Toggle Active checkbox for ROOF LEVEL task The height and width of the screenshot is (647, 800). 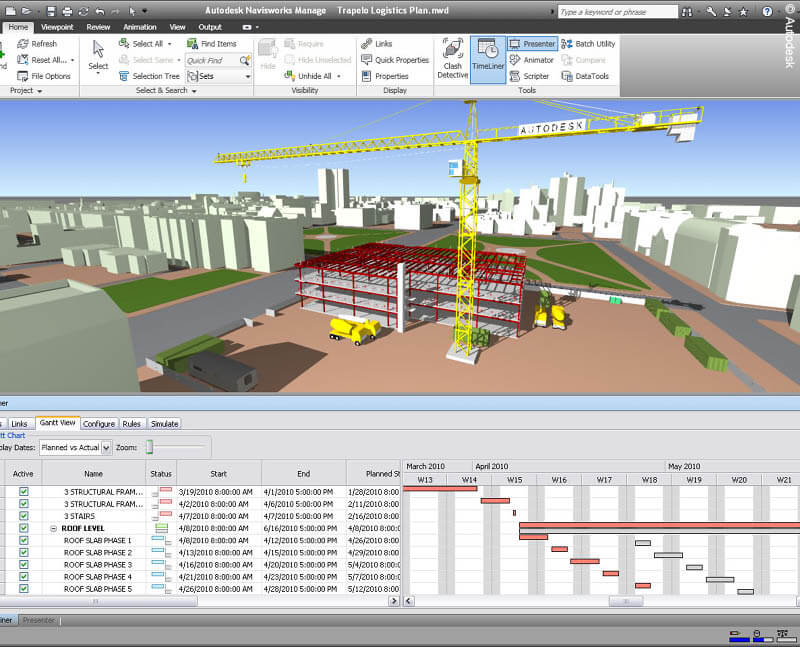tap(23, 528)
